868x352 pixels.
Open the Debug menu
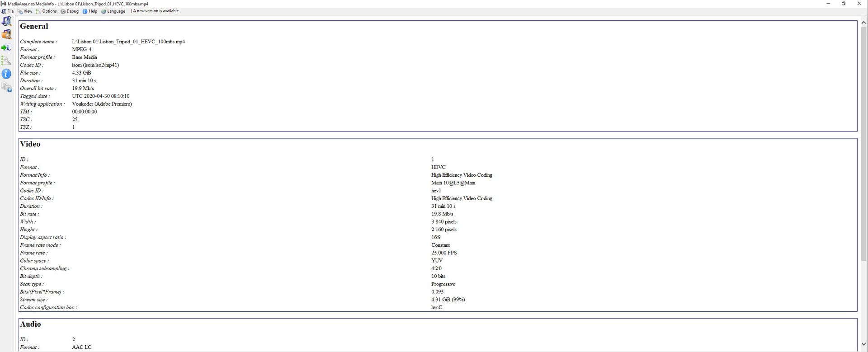click(x=70, y=11)
